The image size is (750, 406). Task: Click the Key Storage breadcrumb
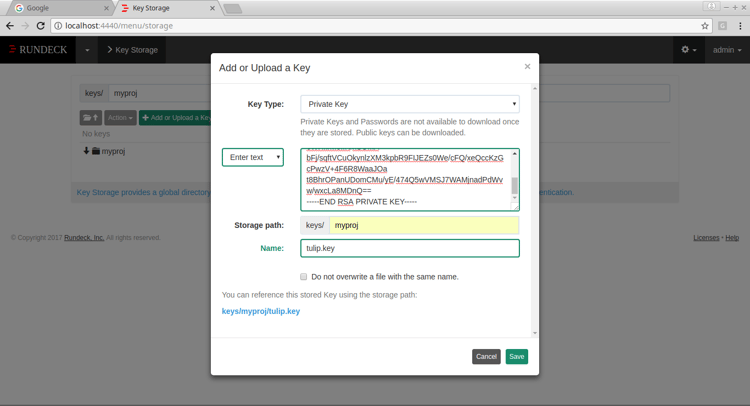click(132, 50)
